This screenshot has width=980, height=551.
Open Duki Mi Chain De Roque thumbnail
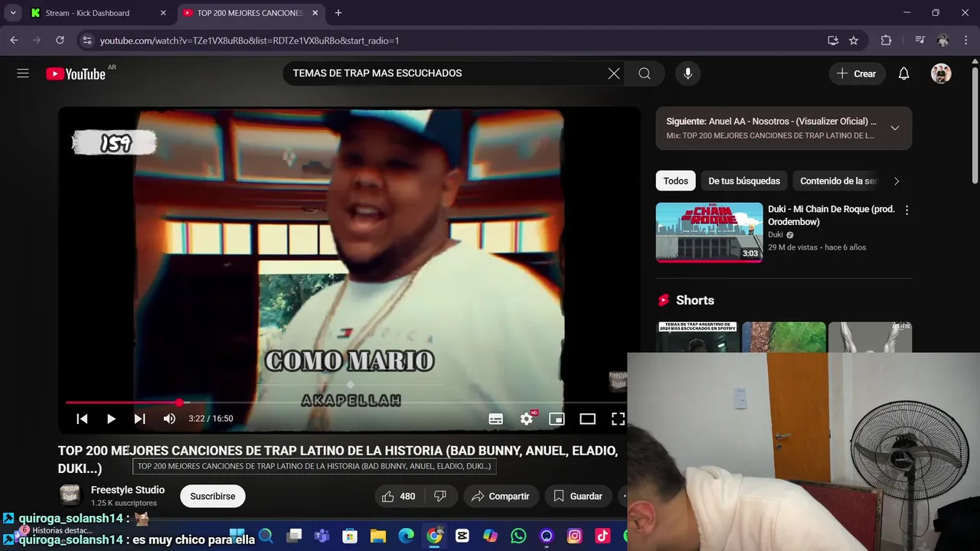(x=709, y=233)
